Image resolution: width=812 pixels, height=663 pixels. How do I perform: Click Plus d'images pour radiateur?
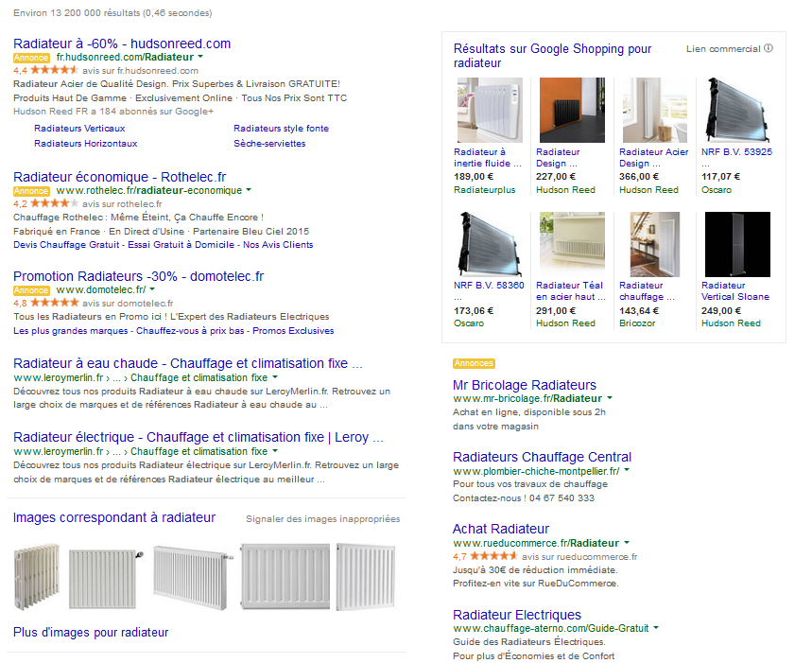(91, 633)
